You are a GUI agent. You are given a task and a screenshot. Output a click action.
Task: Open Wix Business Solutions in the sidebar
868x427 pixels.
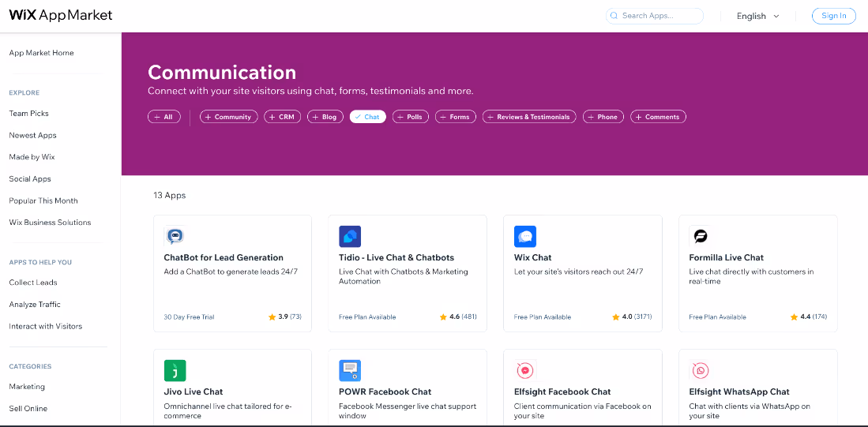(x=50, y=223)
